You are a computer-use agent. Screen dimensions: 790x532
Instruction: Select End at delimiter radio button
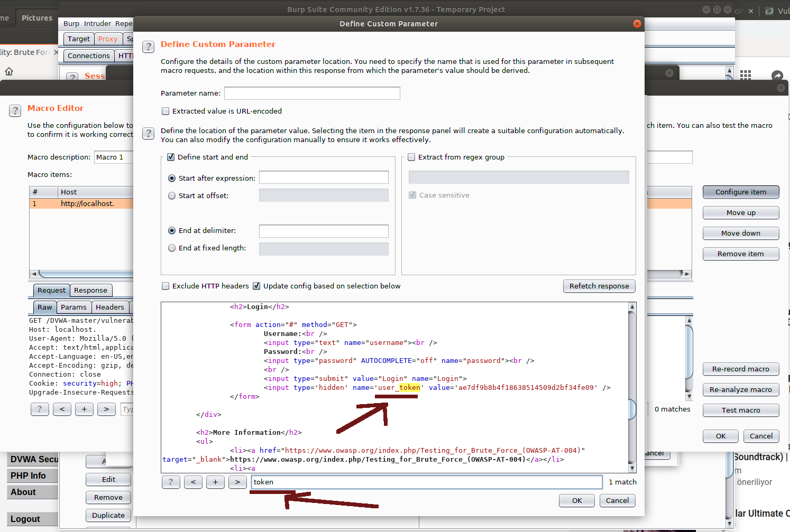[x=172, y=231]
